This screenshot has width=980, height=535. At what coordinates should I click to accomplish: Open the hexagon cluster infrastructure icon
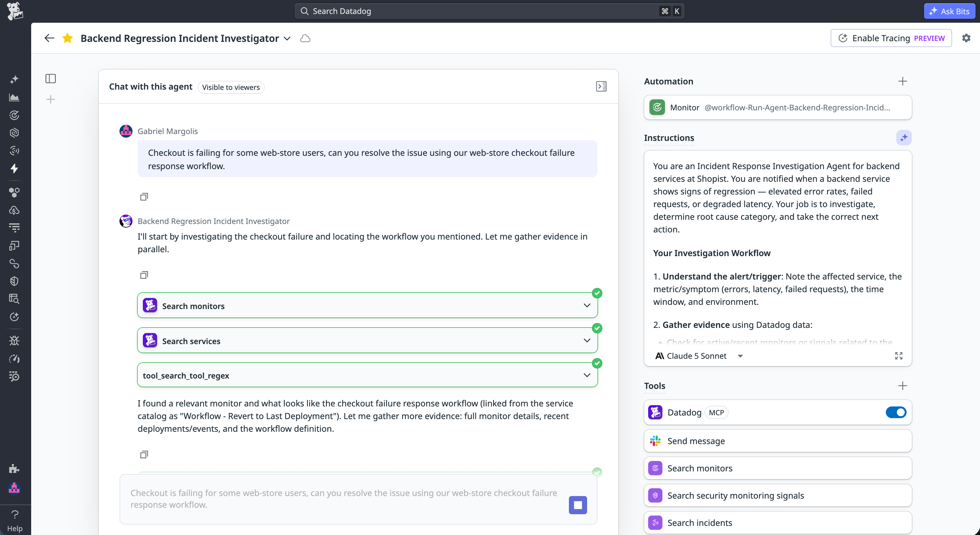(15, 193)
